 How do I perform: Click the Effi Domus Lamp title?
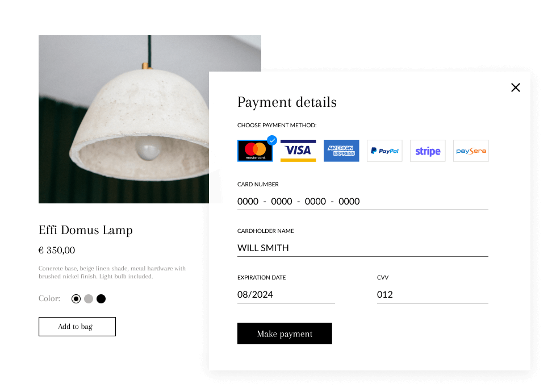(86, 230)
